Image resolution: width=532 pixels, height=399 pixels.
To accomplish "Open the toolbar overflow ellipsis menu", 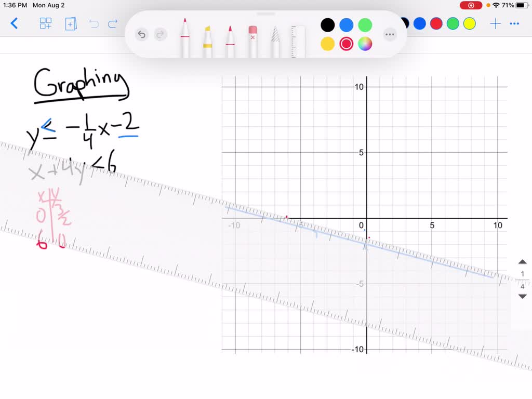I will pyautogui.click(x=390, y=34).
